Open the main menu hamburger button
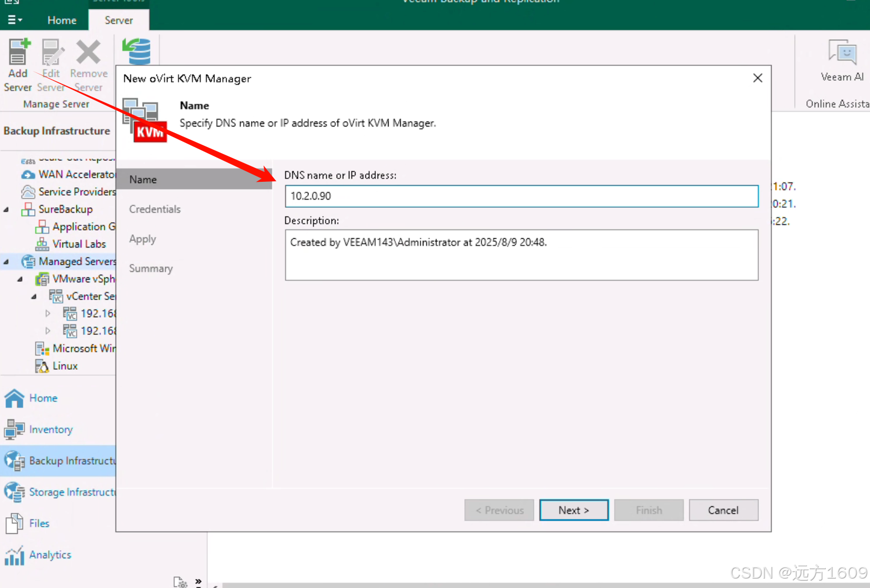Image resolution: width=870 pixels, height=588 pixels. coord(15,20)
